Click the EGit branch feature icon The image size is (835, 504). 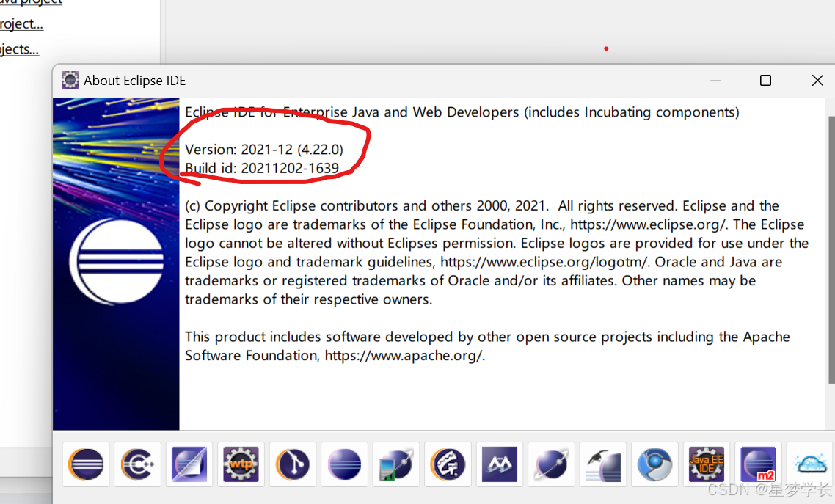(292, 464)
